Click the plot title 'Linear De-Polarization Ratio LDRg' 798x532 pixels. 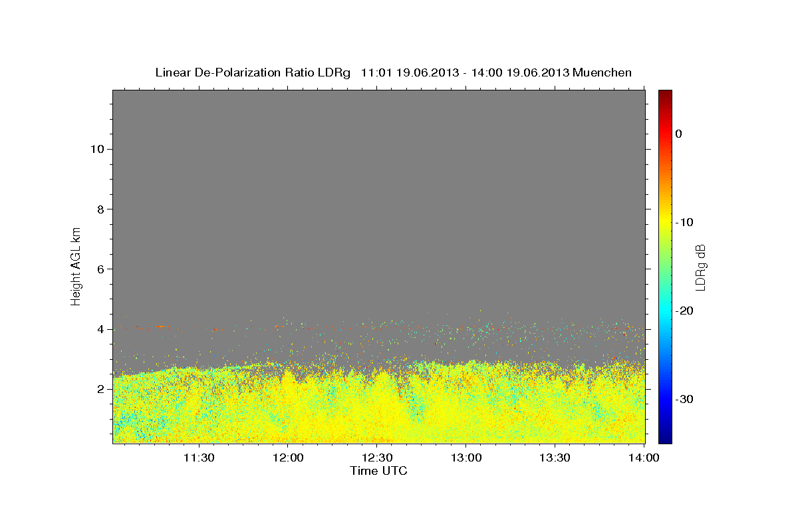point(253,72)
